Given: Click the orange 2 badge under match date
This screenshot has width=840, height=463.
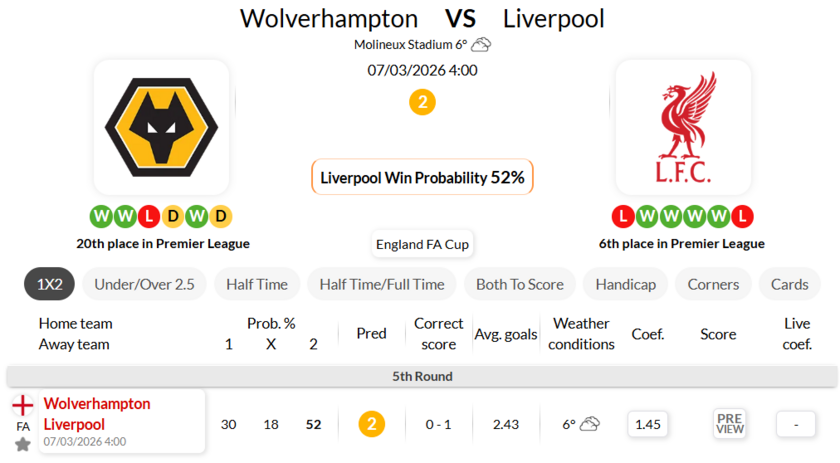Looking at the screenshot, I should coord(422,102).
